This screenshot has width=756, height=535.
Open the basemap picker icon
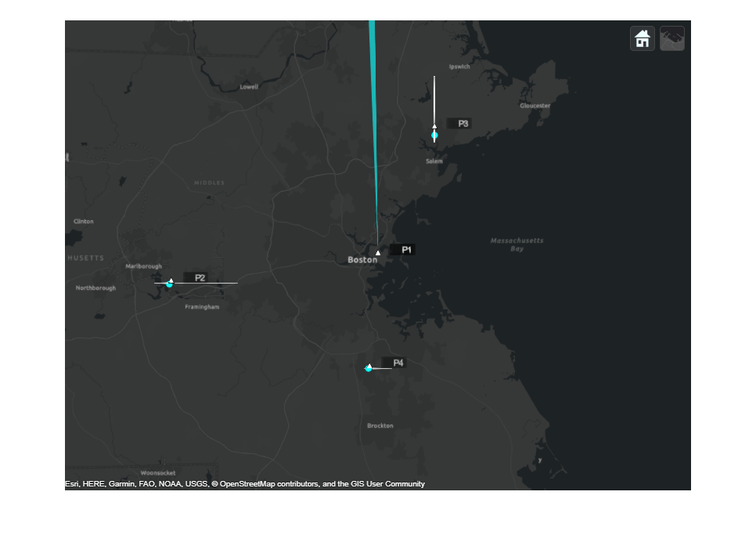coord(672,38)
